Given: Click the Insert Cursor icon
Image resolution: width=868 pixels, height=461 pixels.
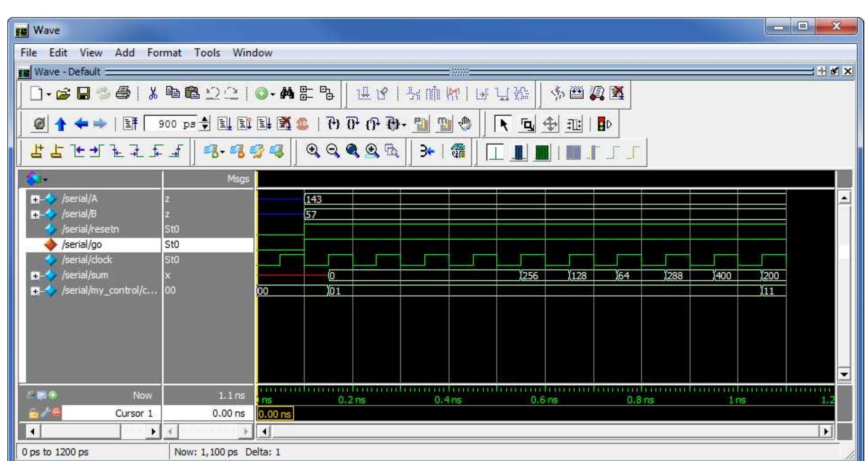Looking at the screenshot, I should pyautogui.click(x=37, y=152).
